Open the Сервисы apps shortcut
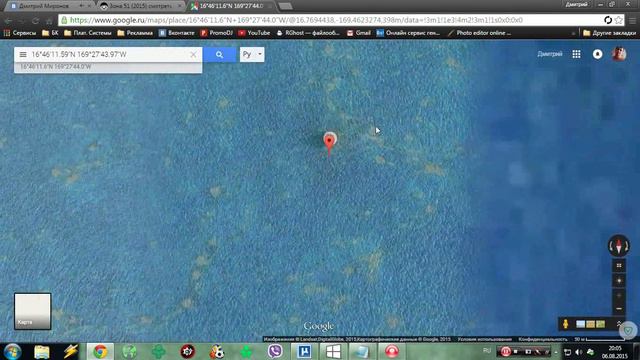Image resolution: width=640 pixels, height=360 pixels. pos(20,33)
